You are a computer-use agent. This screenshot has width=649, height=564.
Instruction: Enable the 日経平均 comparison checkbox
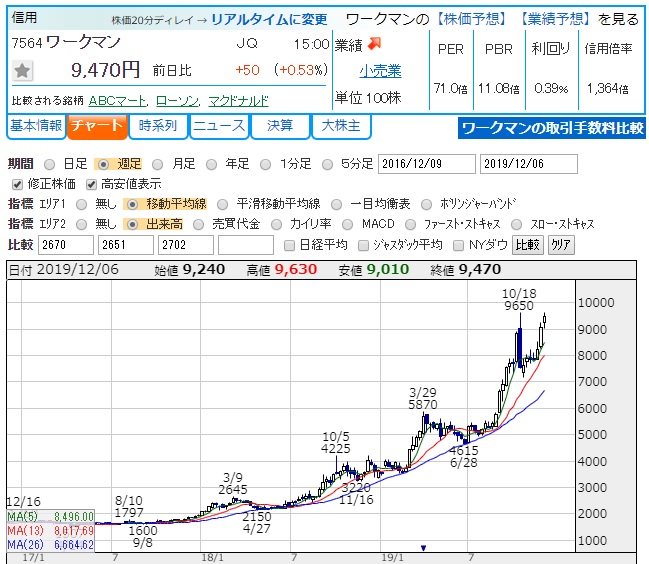point(289,245)
